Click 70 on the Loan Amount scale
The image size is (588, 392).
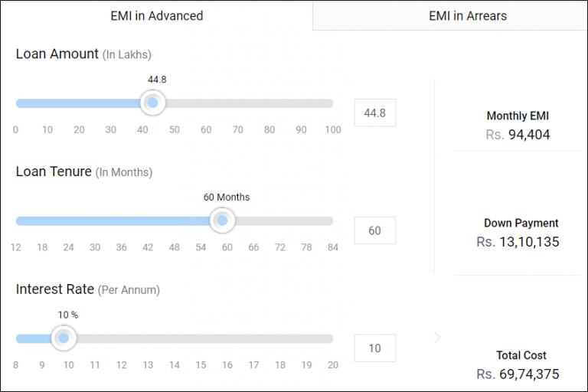[x=237, y=129]
